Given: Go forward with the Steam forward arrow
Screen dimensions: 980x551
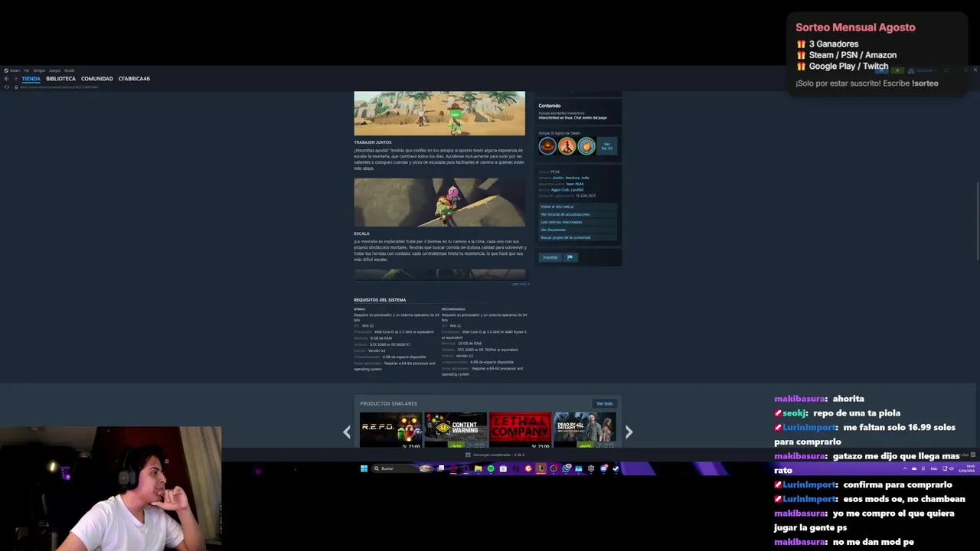Looking at the screenshot, I should [x=15, y=79].
